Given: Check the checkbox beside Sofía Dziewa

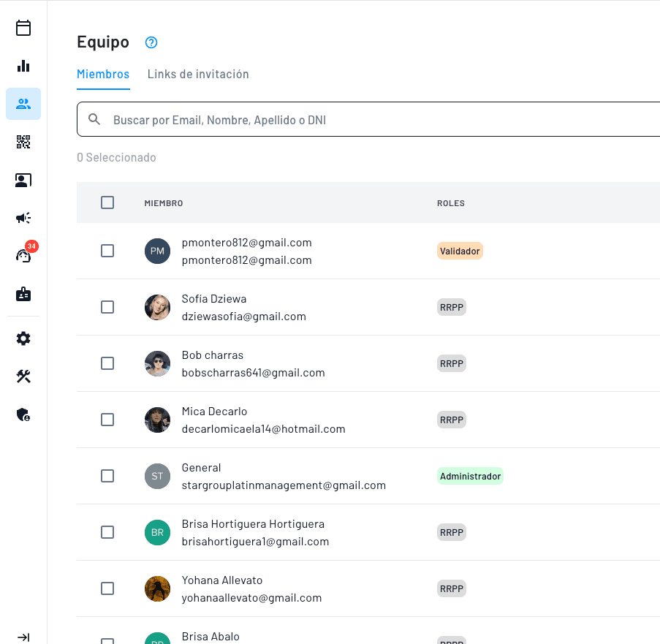Looking at the screenshot, I should [107, 306].
